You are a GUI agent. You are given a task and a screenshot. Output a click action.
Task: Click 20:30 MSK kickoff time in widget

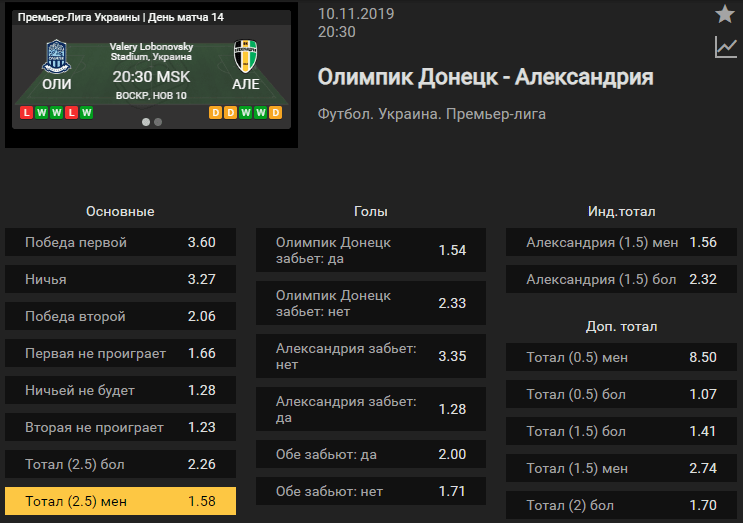[x=151, y=76]
